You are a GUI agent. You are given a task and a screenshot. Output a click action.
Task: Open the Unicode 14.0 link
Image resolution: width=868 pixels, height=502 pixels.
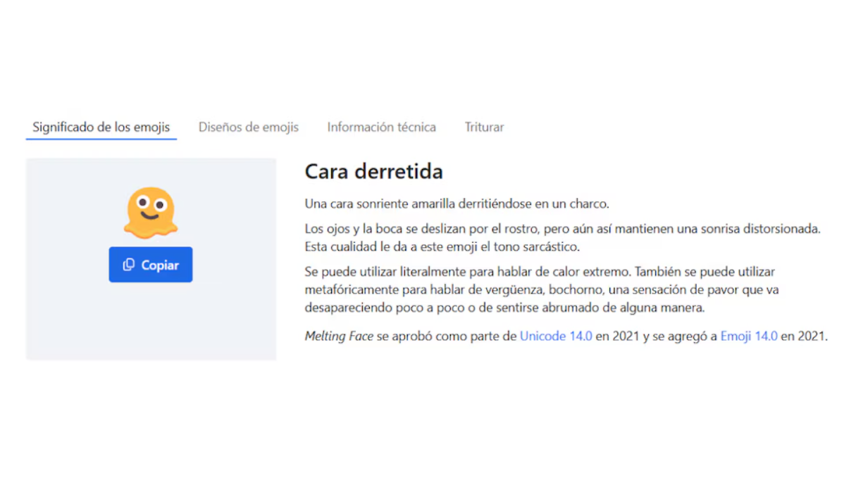point(556,336)
